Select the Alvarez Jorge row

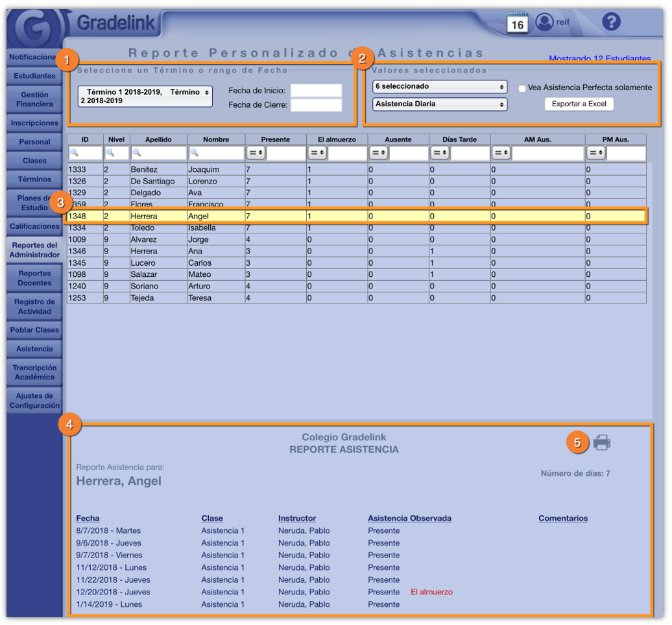pyautogui.click(x=357, y=239)
